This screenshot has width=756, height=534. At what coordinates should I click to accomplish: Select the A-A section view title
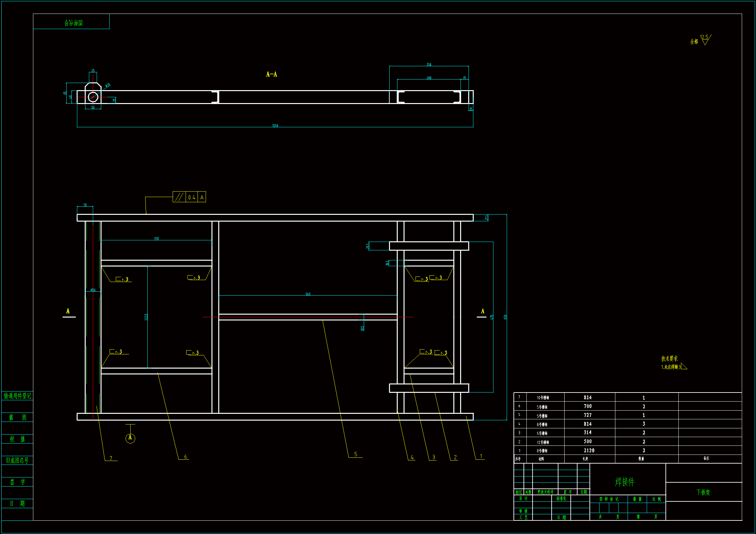tap(272, 74)
